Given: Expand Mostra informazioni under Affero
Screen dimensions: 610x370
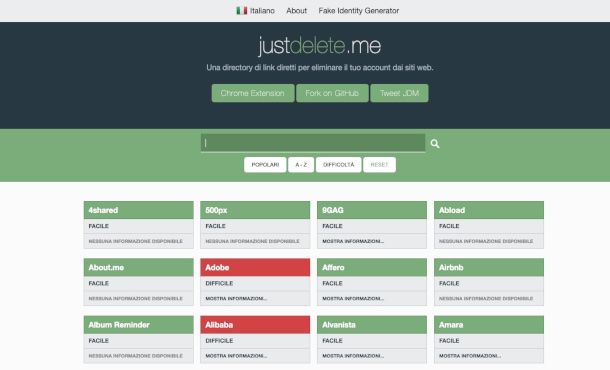Looking at the screenshot, I should 353,298.
